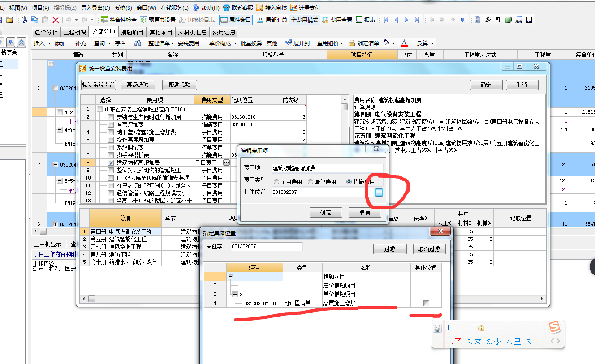Click the calculator icon in toolbar
Image resolution: width=595 pixels, height=364 pixels.
pyautogui.click(x=478, y=20)
